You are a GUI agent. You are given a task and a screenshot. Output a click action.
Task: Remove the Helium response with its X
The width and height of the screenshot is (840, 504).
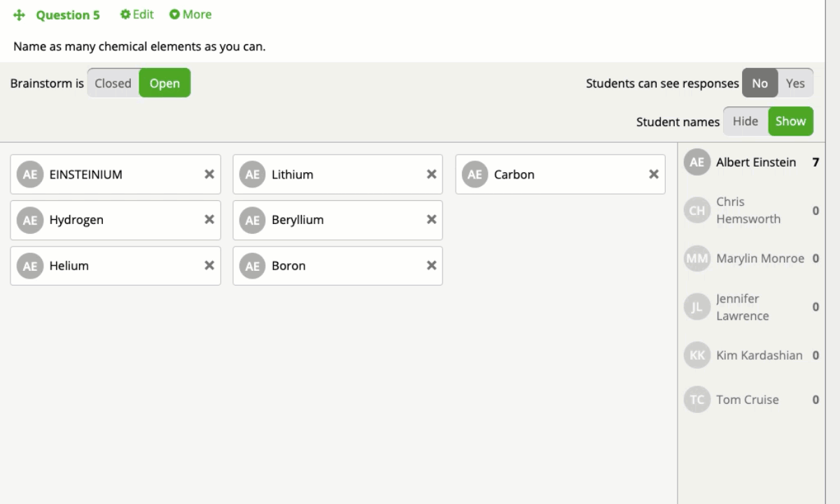click(209, 266)
